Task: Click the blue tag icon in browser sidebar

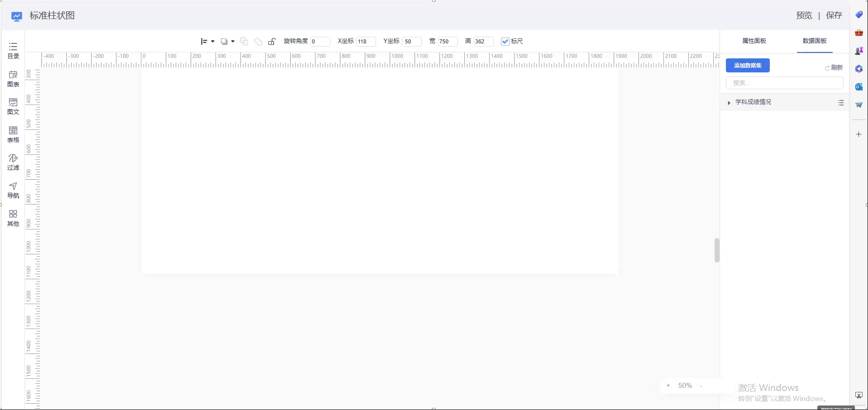Action: coord(858,15)
